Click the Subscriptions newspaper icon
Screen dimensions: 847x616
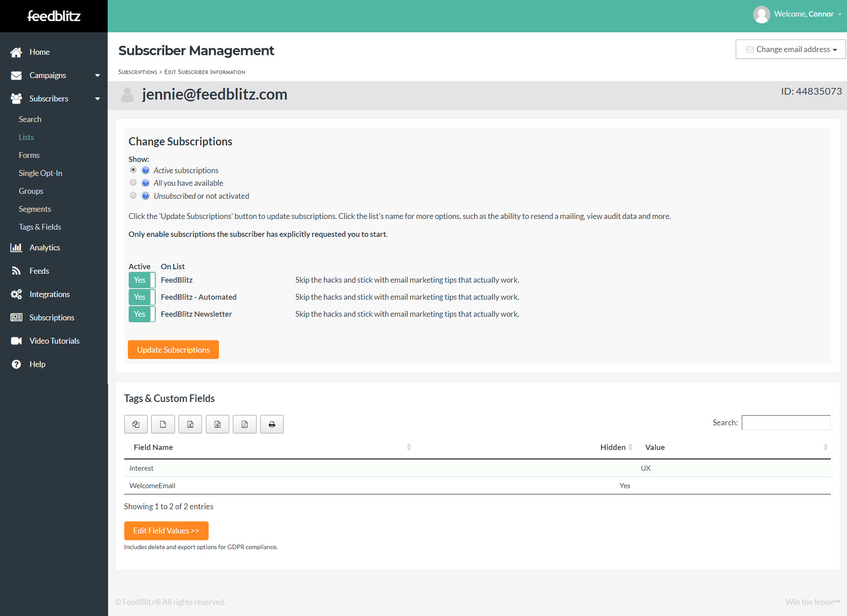coord(16,318)
